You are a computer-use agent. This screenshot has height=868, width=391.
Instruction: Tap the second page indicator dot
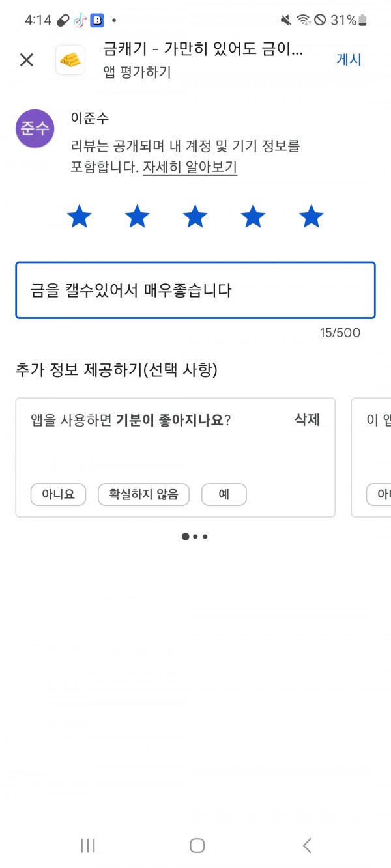tap(195, 537)
